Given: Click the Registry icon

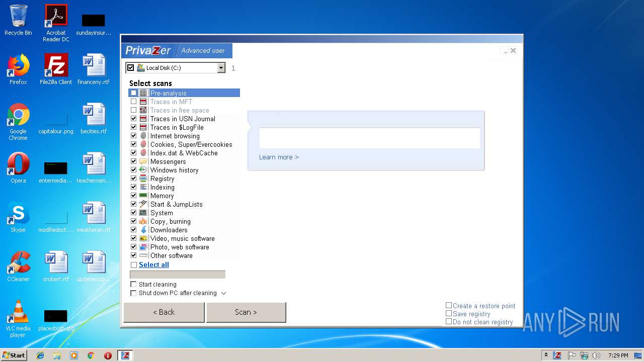Looking at the screenshot, I should click(143, 178).
